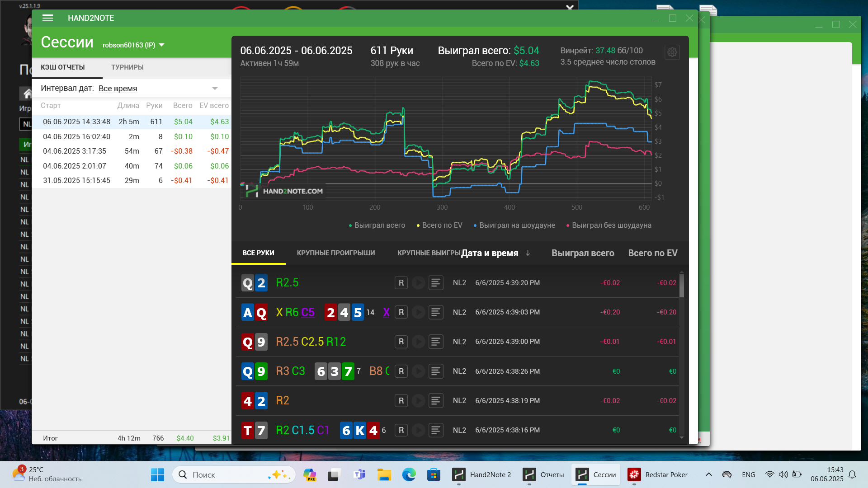The width and height of the screenshot is (868, 488).
Task: Click the sort arrow beside Дата и время
Action: (528, 253)
